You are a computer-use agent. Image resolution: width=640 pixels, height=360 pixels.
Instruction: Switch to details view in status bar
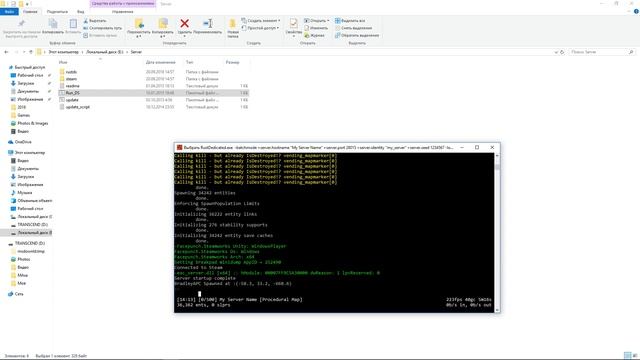pos(627,356)
